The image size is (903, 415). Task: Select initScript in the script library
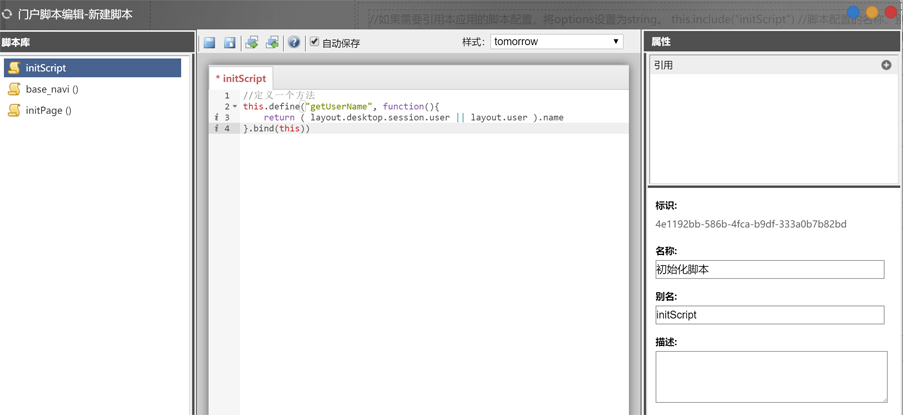coord(46,68)
